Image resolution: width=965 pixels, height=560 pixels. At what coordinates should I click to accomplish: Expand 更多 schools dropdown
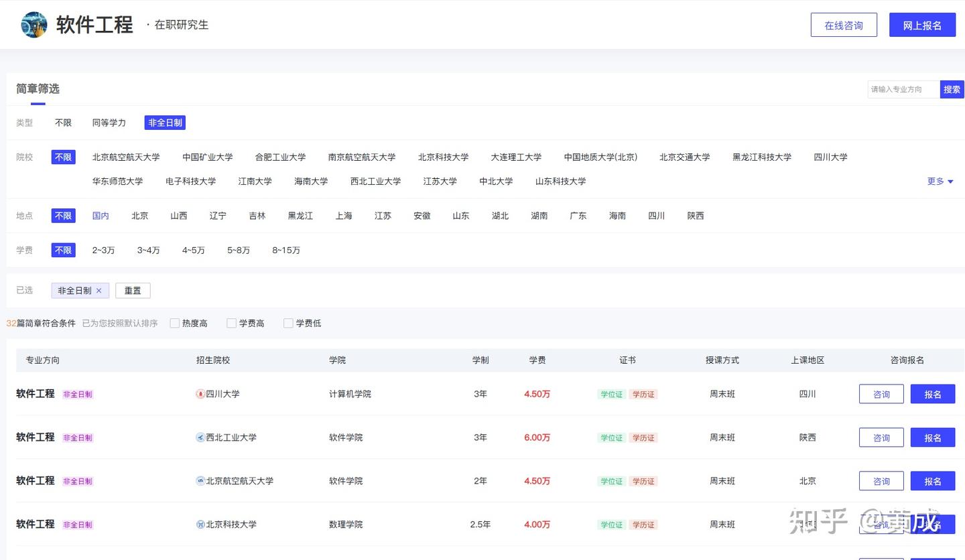point(940,182)
